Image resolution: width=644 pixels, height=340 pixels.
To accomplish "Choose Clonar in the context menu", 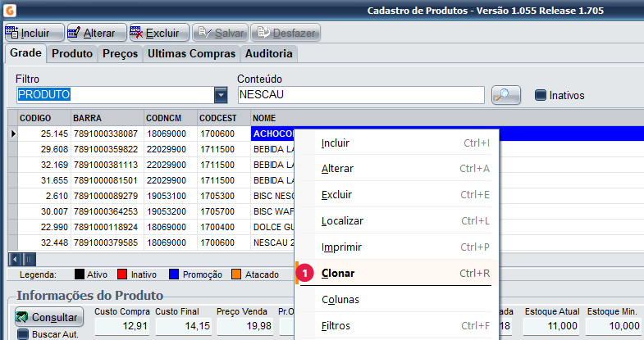I will click(x=397, y=273).
